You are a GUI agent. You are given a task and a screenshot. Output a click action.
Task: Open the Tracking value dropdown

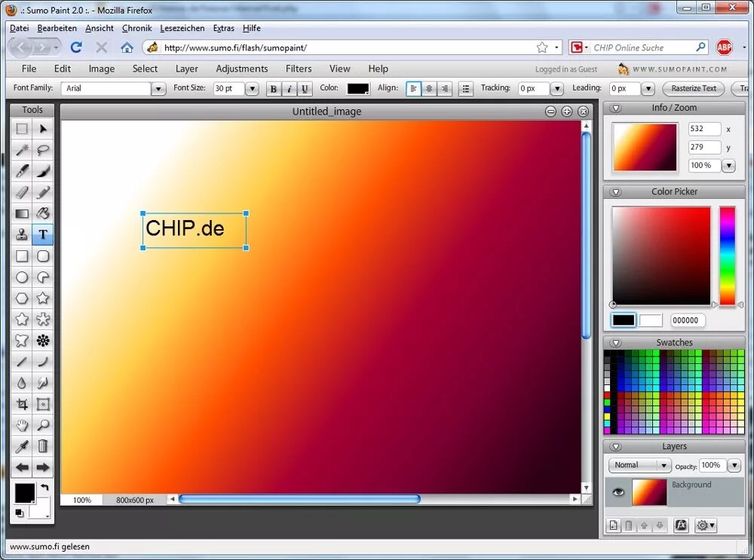(x=556, y=88)
